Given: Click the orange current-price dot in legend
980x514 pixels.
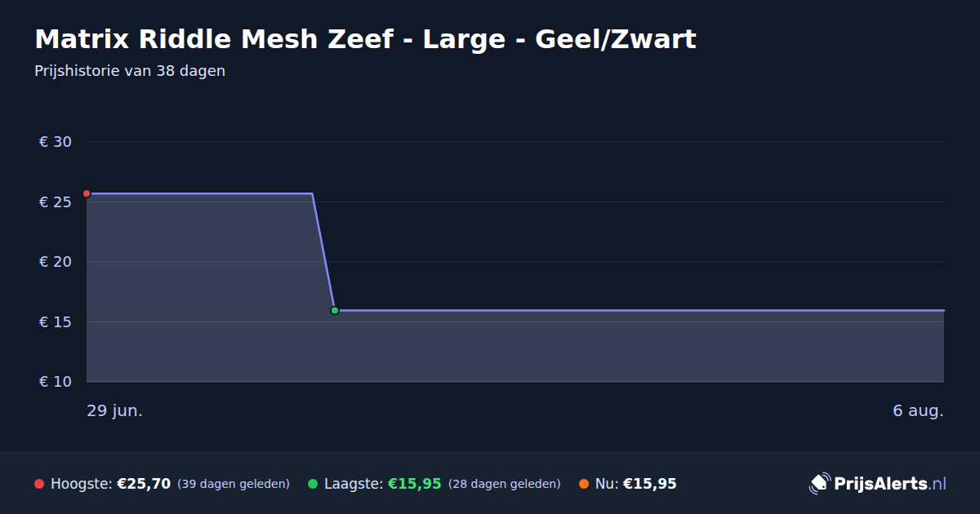Looking at the screenshot, I should [584, 484].
